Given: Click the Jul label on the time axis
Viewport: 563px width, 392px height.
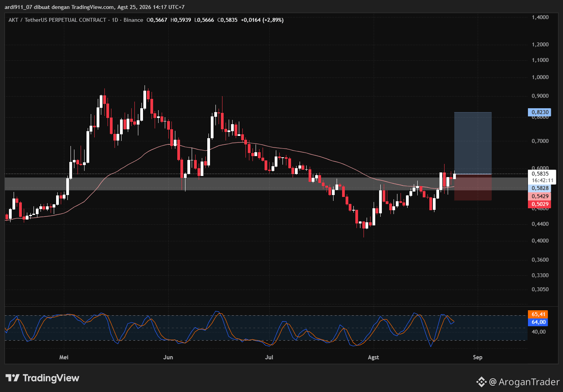Looking at the screenshot, I should click(x=268, y=357).
